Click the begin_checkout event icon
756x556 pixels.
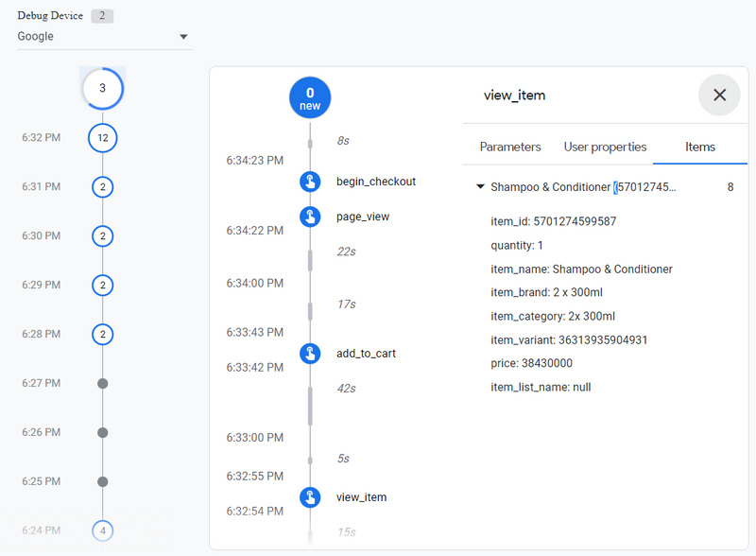coord(310,182)
